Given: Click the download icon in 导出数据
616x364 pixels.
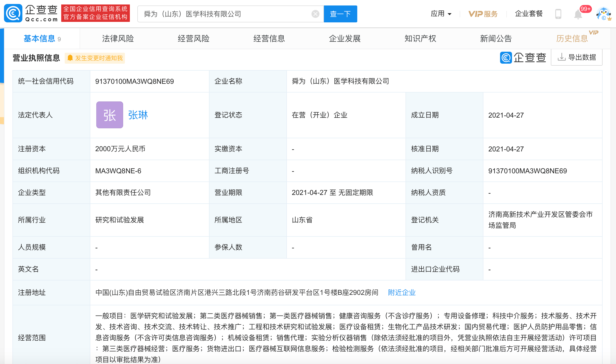Looking at the screenshot, I should (x=562, y=57).
